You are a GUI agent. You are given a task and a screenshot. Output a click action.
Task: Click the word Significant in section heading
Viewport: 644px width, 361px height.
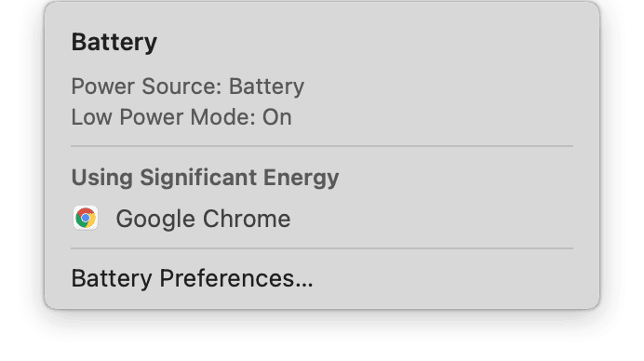[198, 178]
